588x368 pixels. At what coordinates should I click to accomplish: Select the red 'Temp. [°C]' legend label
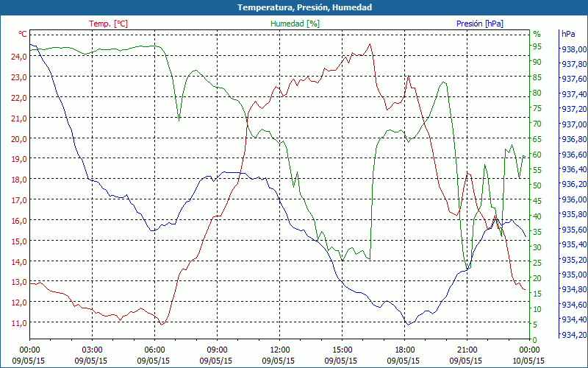pos(108,24)
